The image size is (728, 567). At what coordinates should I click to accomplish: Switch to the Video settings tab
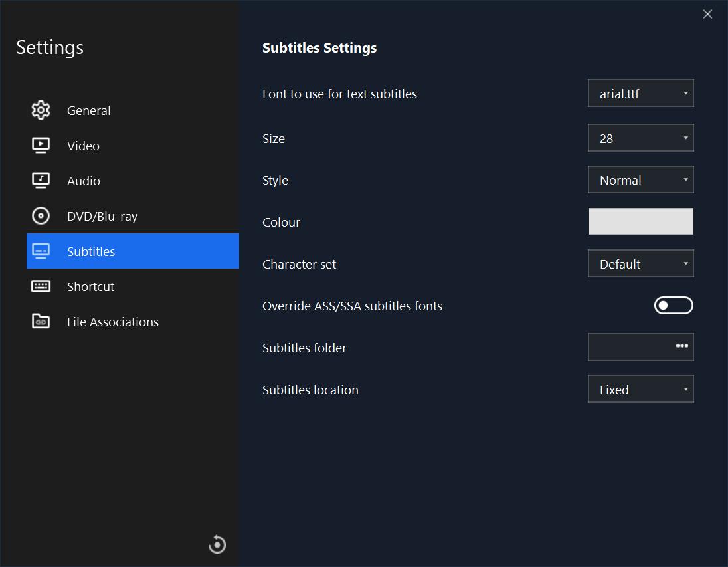tap(83, 146)
